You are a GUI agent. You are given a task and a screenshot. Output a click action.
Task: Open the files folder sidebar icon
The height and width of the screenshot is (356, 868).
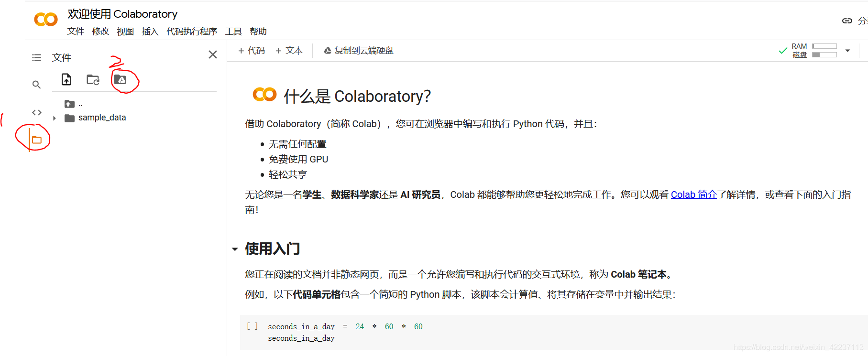37,140
